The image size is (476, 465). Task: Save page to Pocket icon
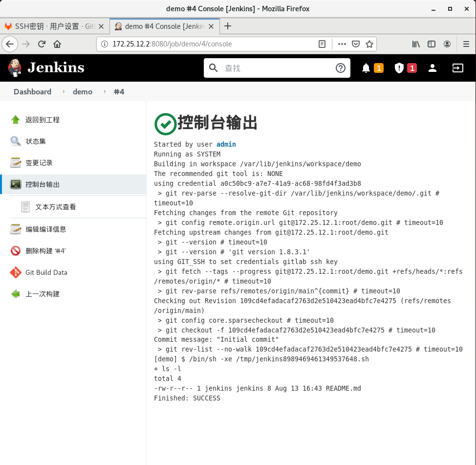click(356, 44)
